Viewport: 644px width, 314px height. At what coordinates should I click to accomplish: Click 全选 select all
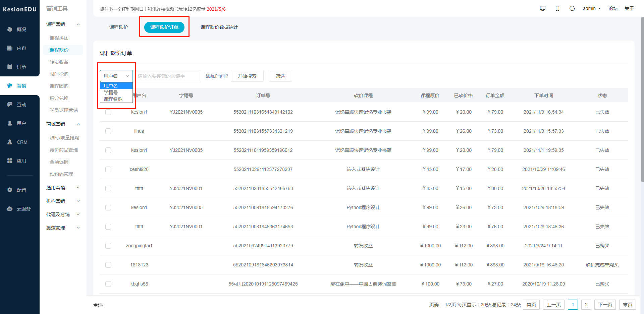click(x=98, y=305)
